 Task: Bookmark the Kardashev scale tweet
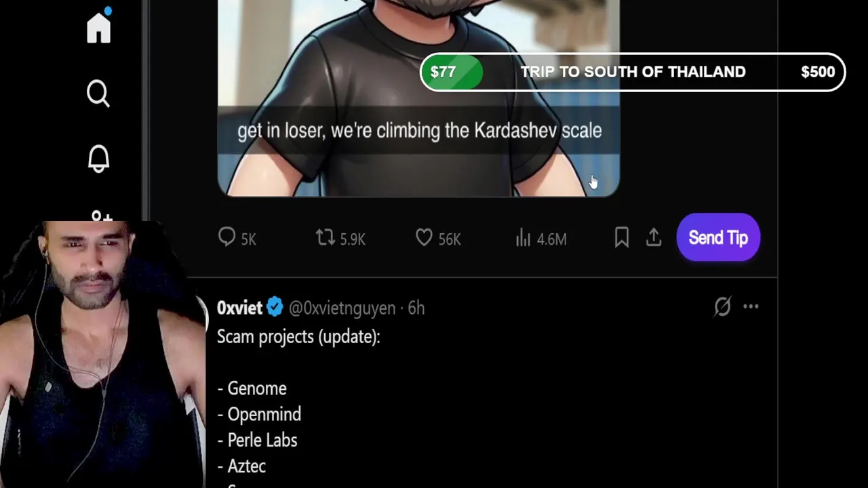pos(621,238)
